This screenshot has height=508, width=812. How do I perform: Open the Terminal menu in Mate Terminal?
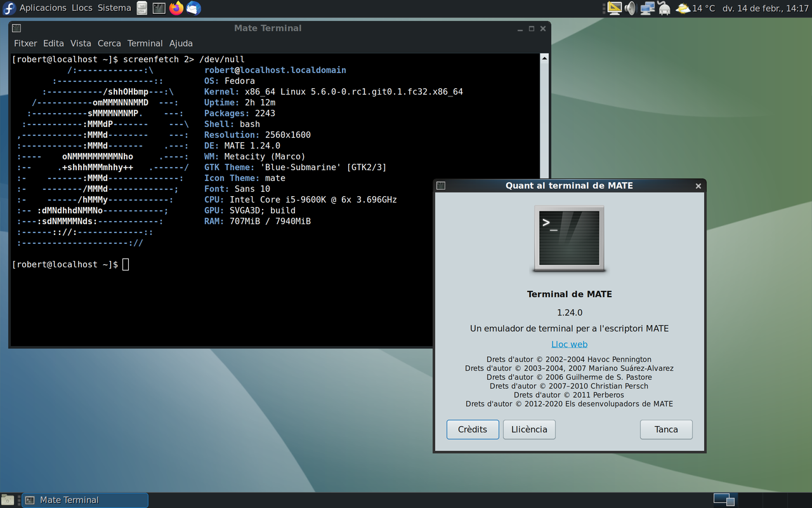(145, 43)
